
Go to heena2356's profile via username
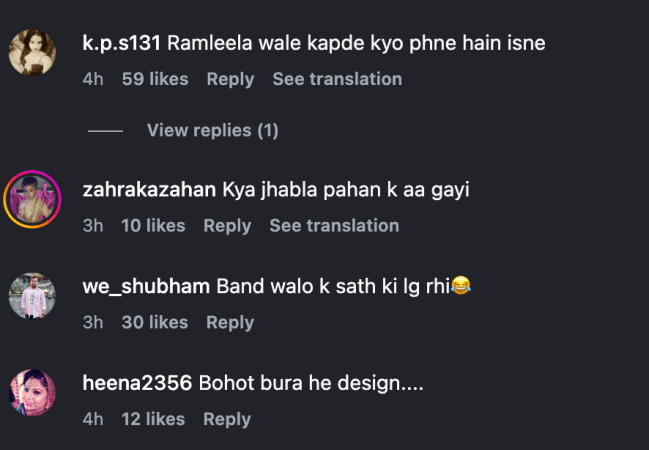point(137,383)
